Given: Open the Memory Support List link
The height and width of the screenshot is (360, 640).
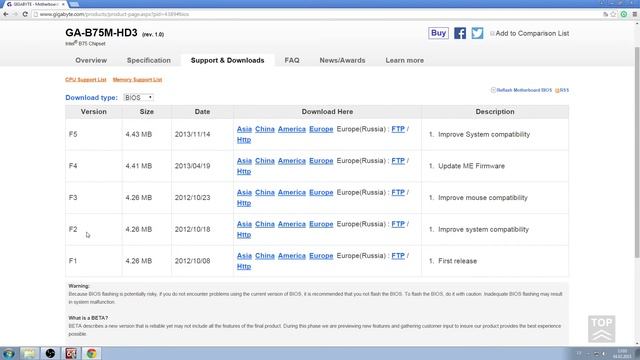Looking at the screenshot, I should tap(137, 80).
